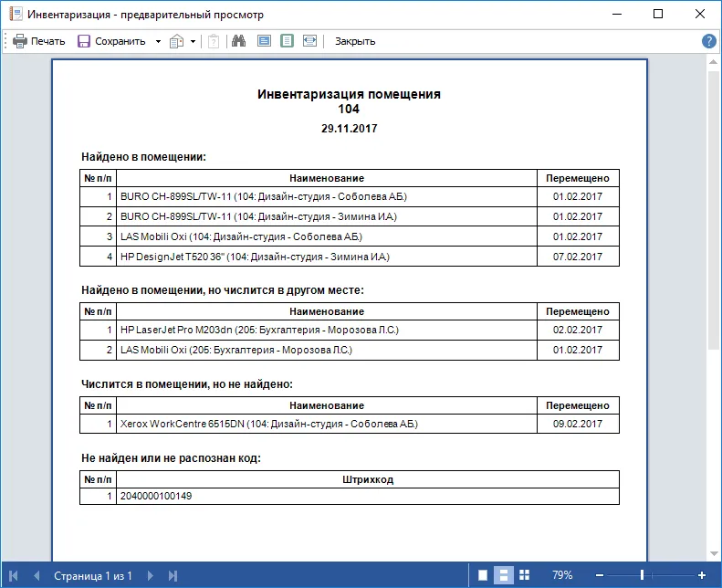This screenshot has width=722, height=588.
Task: Switch to multiple pages grid layout
Action: (525, 575)
